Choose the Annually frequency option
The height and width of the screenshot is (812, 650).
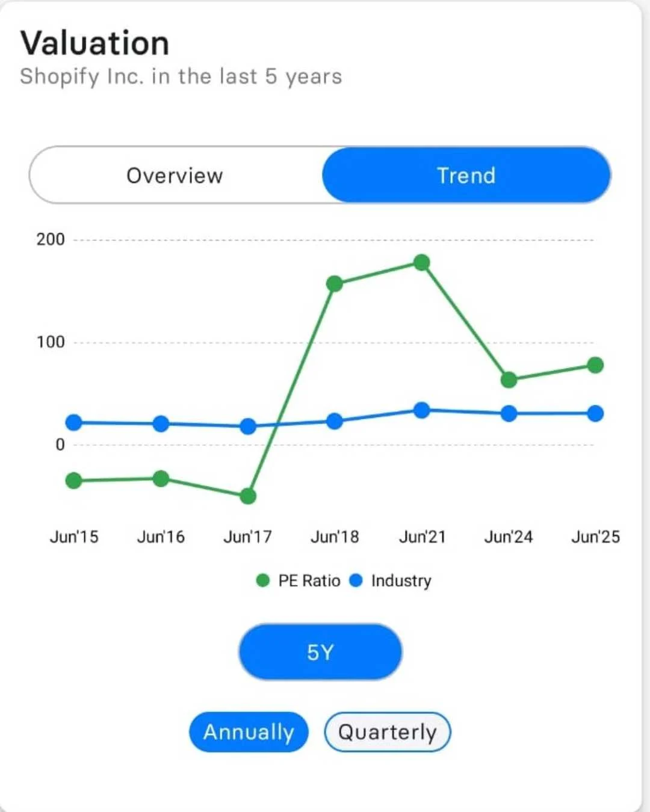(x=249, y=732)
